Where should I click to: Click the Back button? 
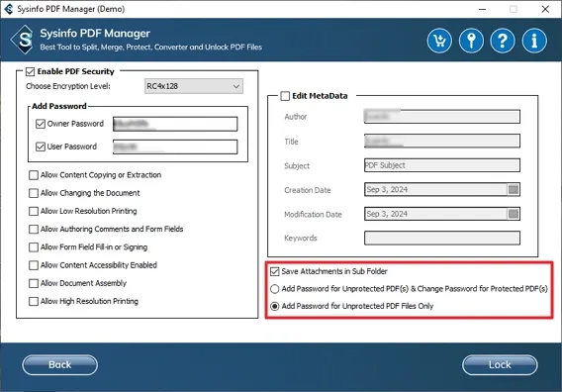[x=59, y=364]
